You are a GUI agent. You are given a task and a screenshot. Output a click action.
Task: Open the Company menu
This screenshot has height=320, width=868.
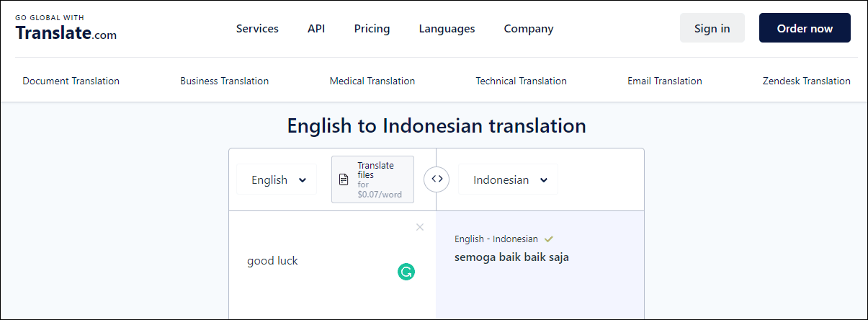click(x=529, y=29)
